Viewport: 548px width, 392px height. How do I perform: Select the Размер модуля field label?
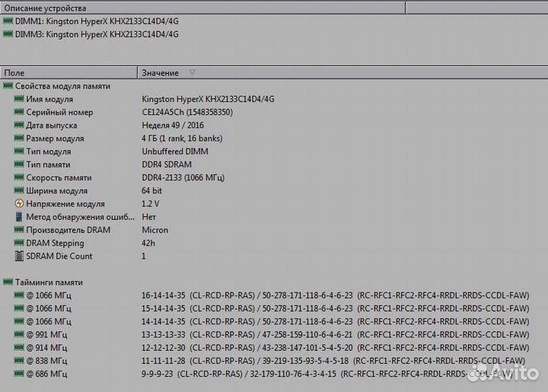point(55,139)
